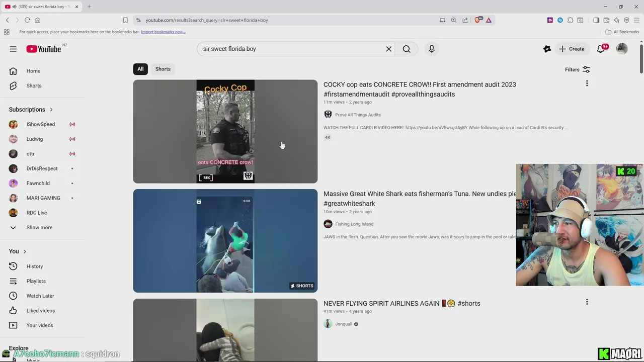Click the YouTube logo
This screenshot has width=644, height=362.
coord(43,49)
